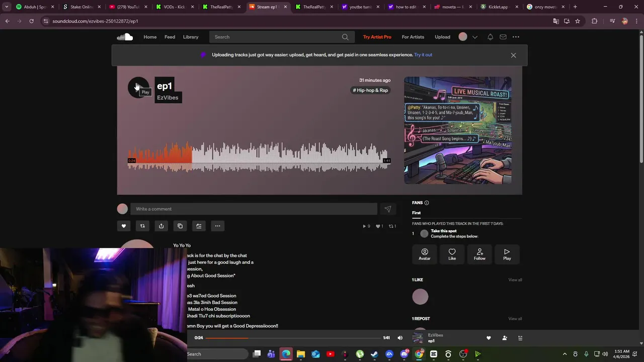Like the ep1 track with heart button

(124, 226)
